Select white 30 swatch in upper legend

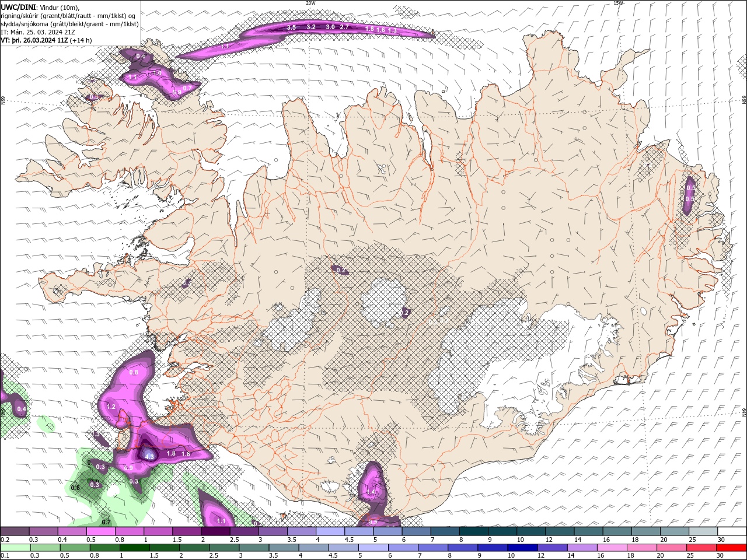[x=731, y=531]
